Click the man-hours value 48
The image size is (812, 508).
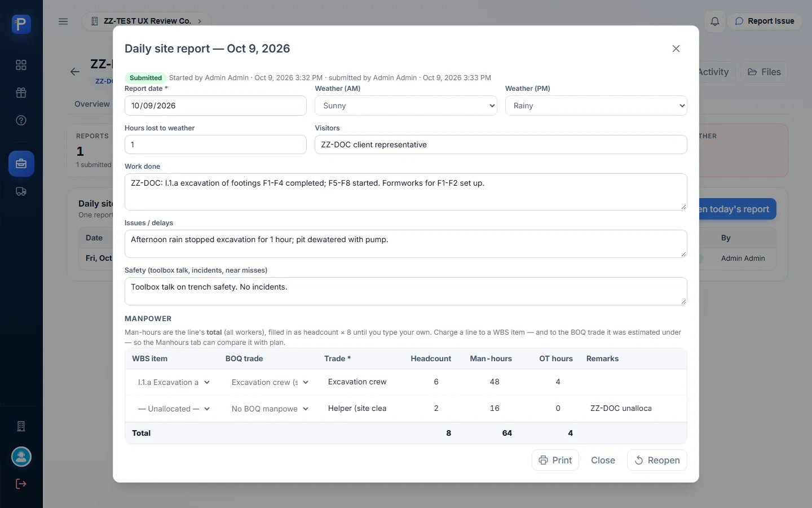pyautogui.click(x=495, y=382)
